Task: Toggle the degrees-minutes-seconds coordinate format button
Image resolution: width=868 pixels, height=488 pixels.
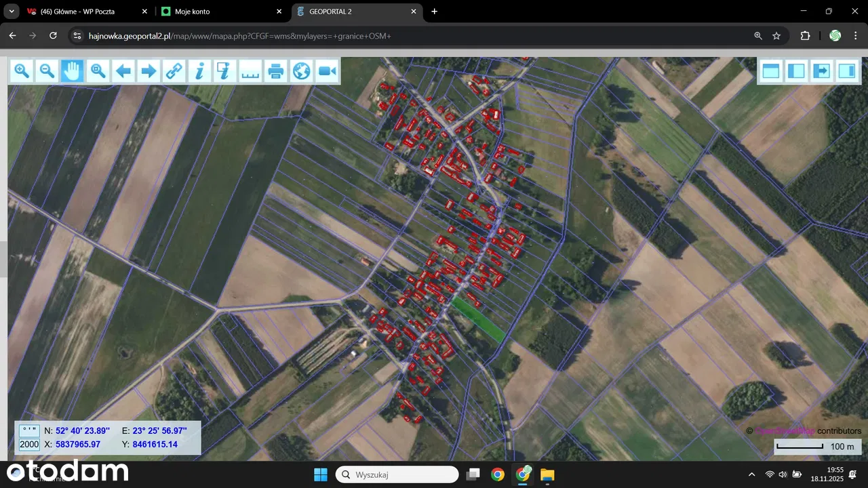Action: (x=28, y=430)
